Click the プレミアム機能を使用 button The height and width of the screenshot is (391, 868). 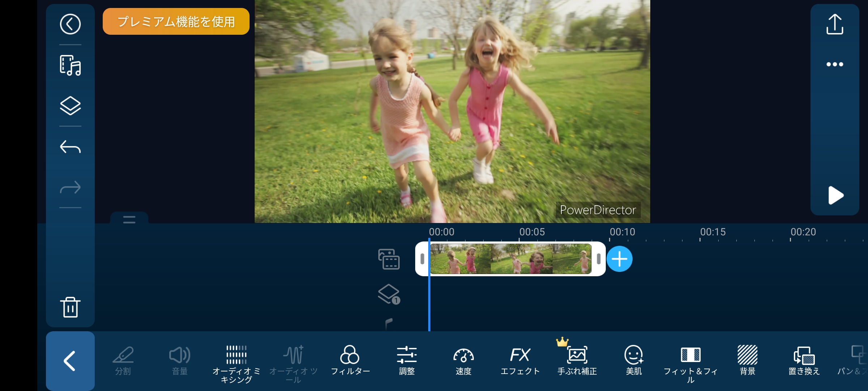click(x=176, y=22)
